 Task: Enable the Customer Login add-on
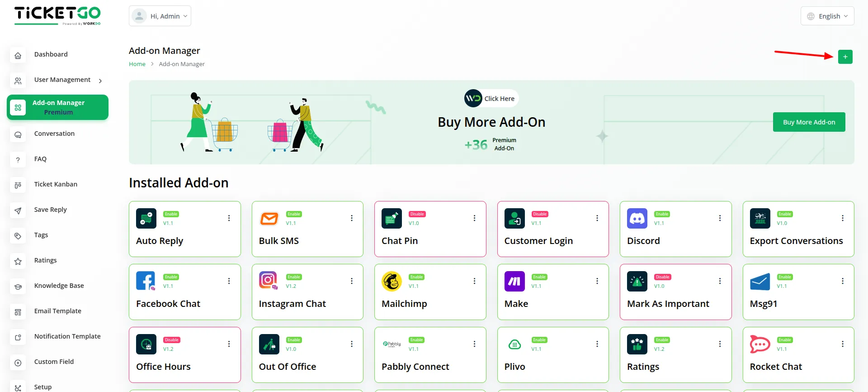pyautogui.click(x=540, y=213)
